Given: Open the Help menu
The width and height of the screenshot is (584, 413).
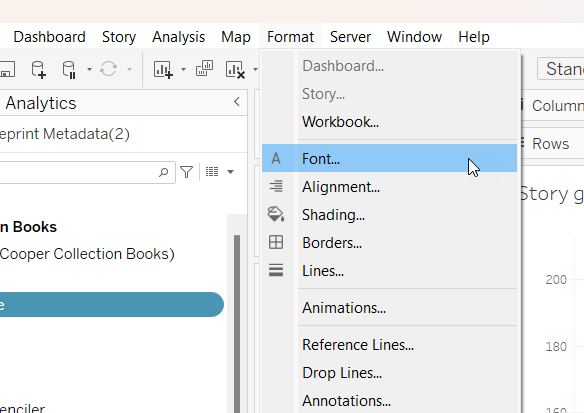Looking at the screenshot, I should 474,37.
